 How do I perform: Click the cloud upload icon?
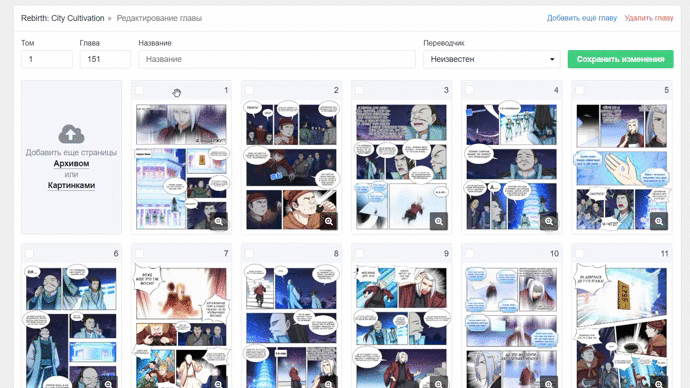click(x=71, y=134)
